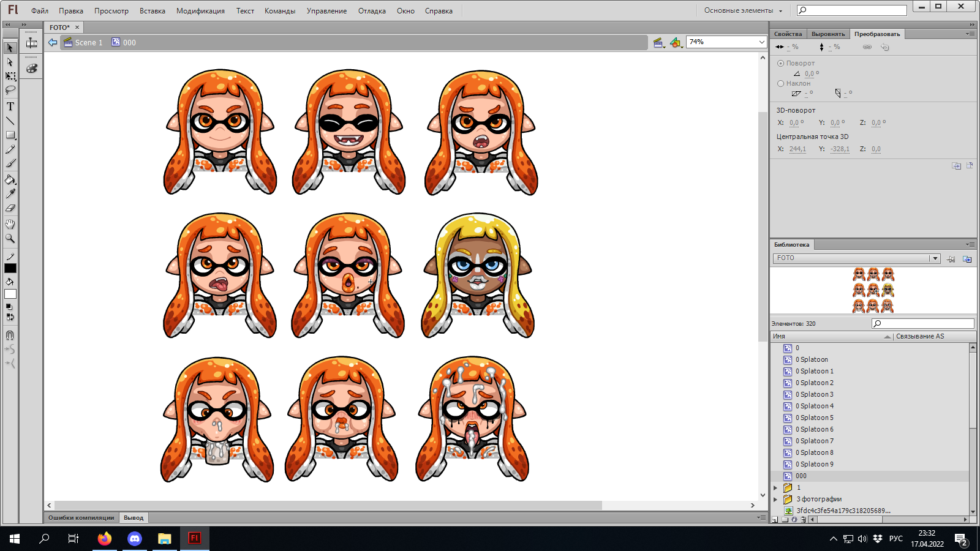980x551 pixels.
Task: Click Scene 1 in the edit bar
Action: tap(83, 42)
